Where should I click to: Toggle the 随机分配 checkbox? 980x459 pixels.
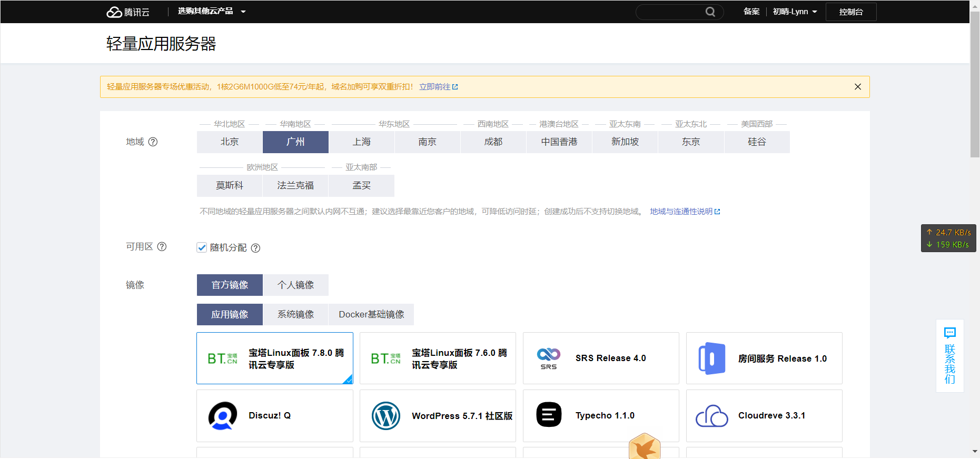click(202, 247)
